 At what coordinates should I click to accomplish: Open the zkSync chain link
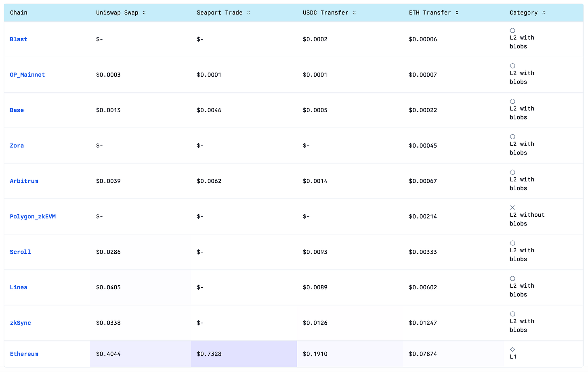point(20,323)
